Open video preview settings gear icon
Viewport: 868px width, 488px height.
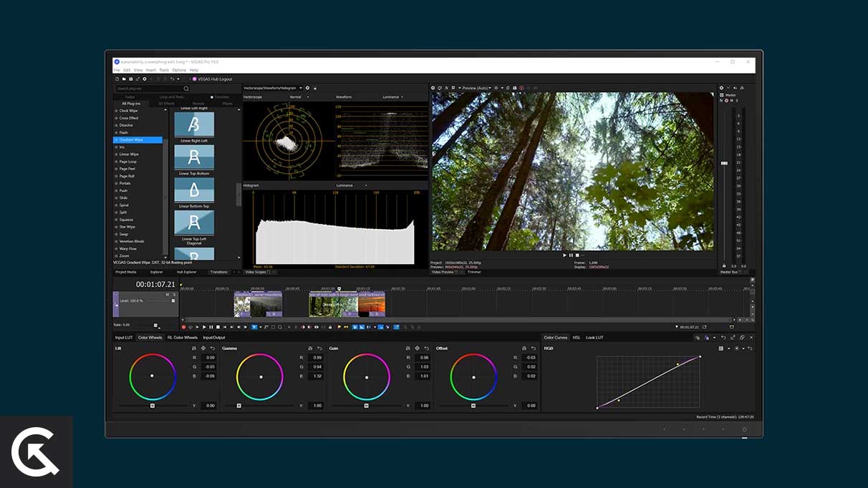click(433, 88)
